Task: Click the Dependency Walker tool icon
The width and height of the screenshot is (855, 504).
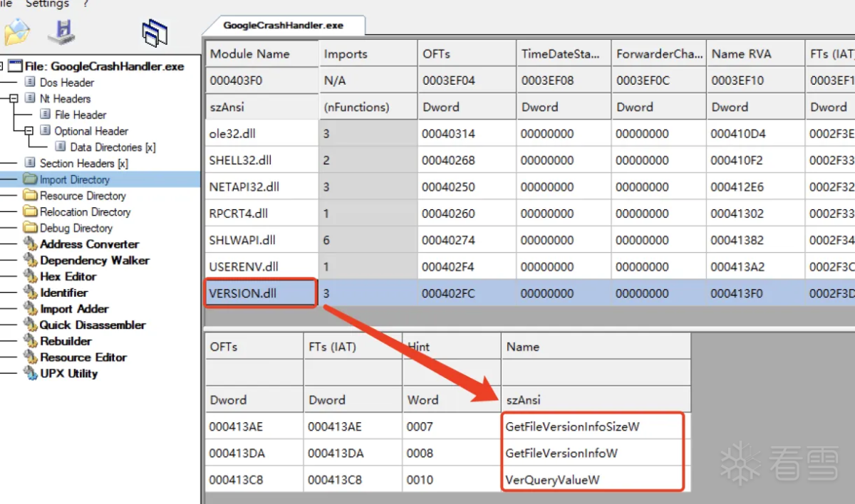Action: coord(30,260)
